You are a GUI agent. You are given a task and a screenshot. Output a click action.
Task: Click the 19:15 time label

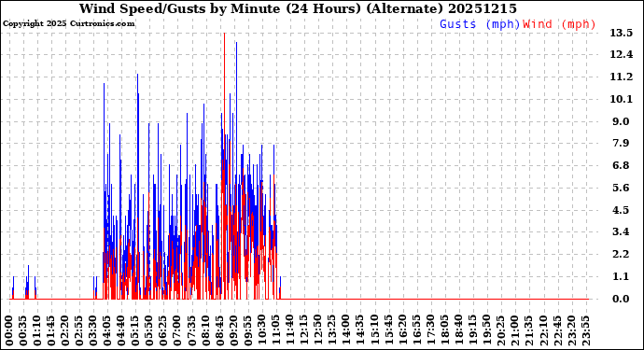pos(472,331)
